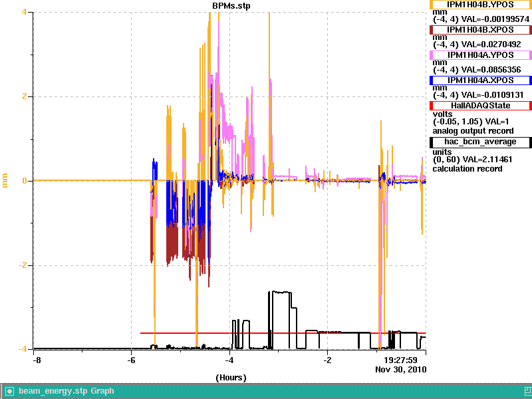The image size is (532, 399).
Task: Click the -4 tick label on time axis
Action: pos(229,360)
